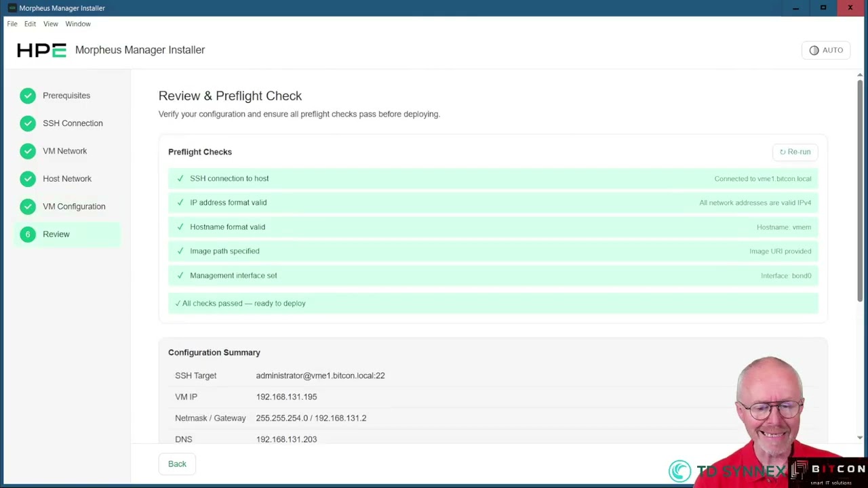Click the vertical scrollbar thumb
Screen dimensions: 868x488
tap(860, 190)
